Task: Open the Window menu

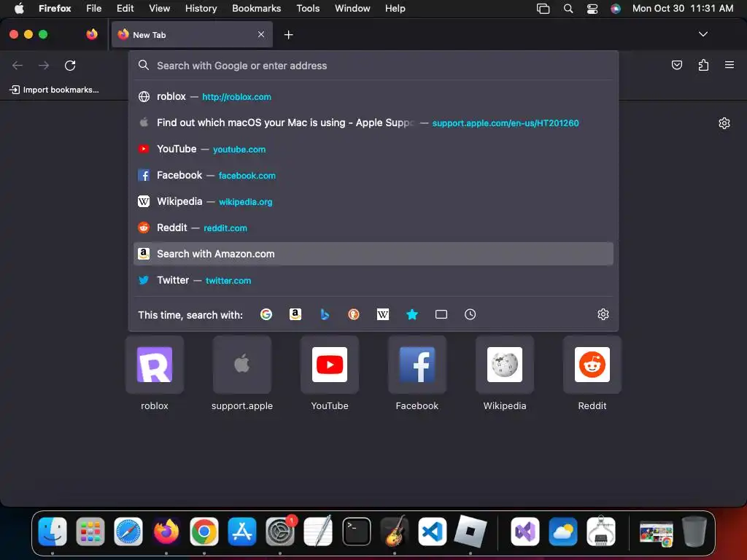Action: tap(352, 8)
